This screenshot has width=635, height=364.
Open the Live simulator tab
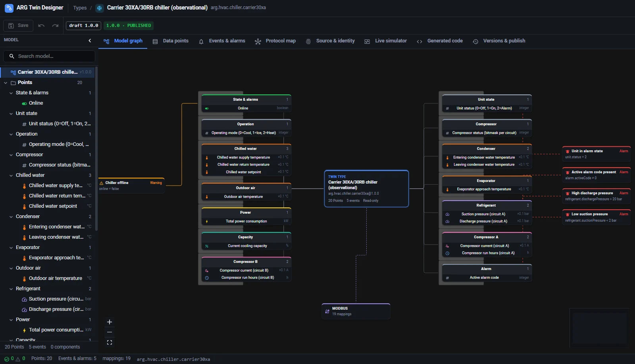(386, 41)
